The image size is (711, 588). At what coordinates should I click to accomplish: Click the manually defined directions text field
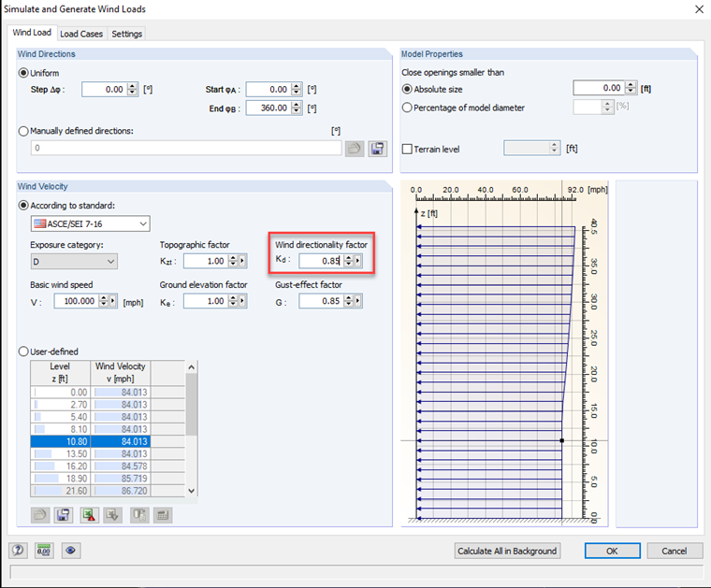(x=186, y=148)
